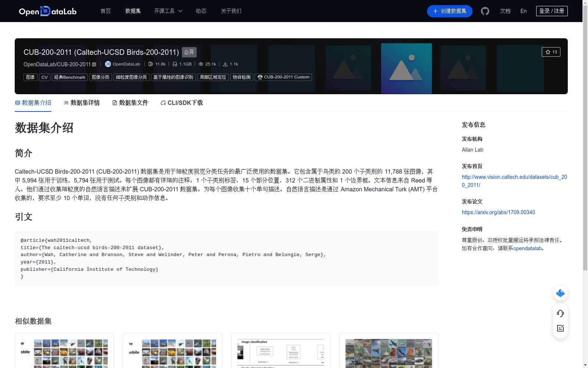Click the CUB-200-2011 Custom license tag
The width and height of the screenshot is (588, 368).
283,77
